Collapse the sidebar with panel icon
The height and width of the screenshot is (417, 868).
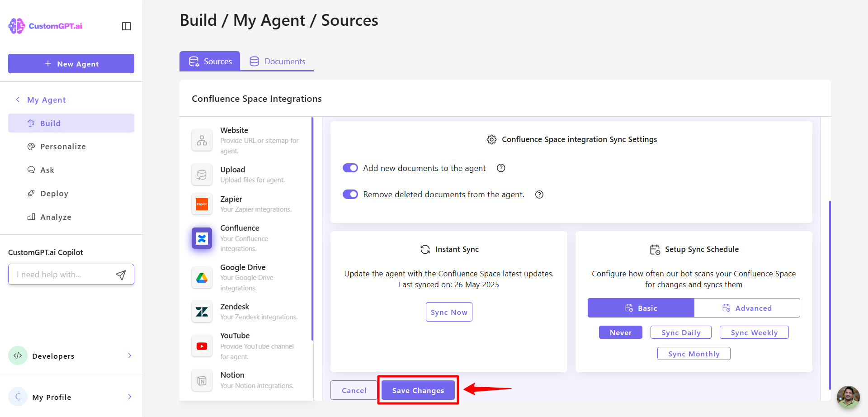point(127,26)
